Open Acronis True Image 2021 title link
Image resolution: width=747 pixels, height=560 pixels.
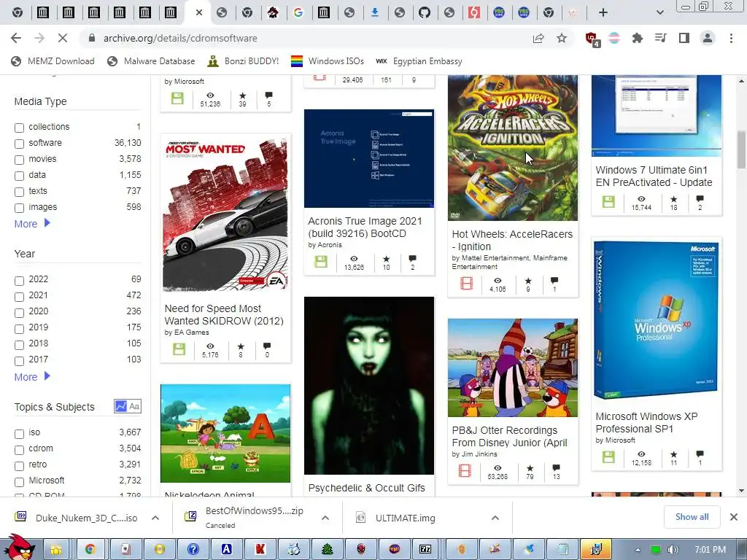click(x=365, y=227)
